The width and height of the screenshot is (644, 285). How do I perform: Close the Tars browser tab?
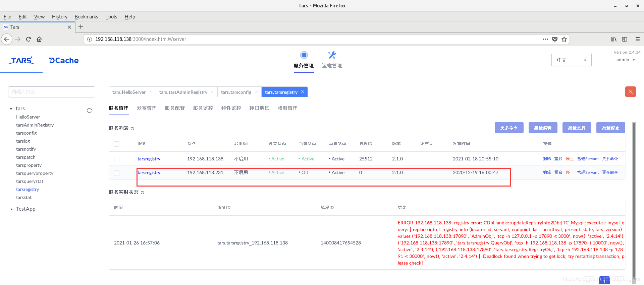tap(69, 27)
